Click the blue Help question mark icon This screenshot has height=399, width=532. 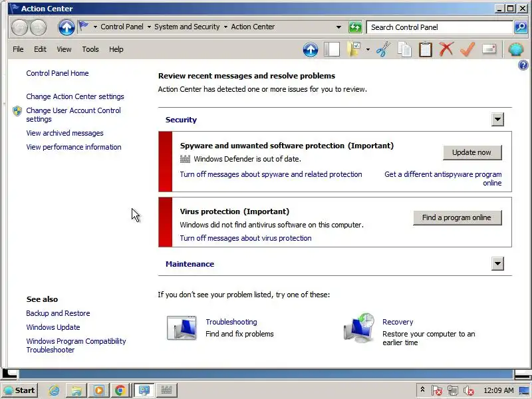523,65
